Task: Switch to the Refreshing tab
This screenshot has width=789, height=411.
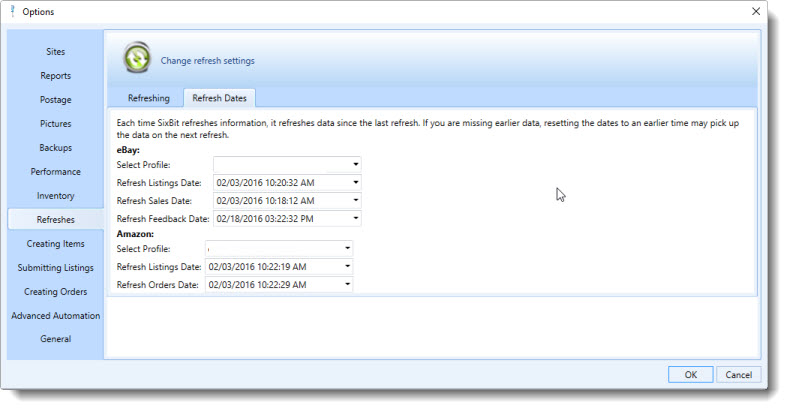Action: pyautogui.click(x=148, y=98)
